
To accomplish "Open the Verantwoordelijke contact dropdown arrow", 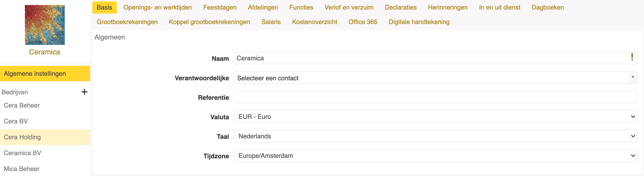I will [632, 77].
